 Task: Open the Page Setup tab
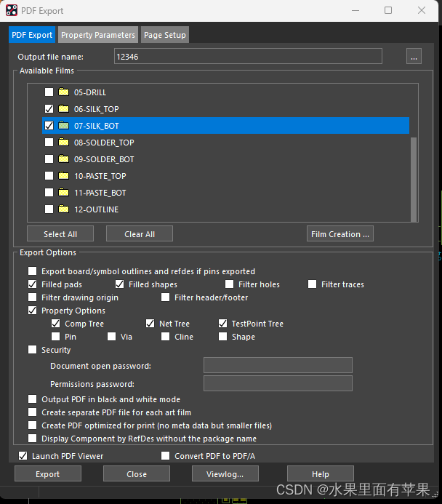tap(165, 35)
